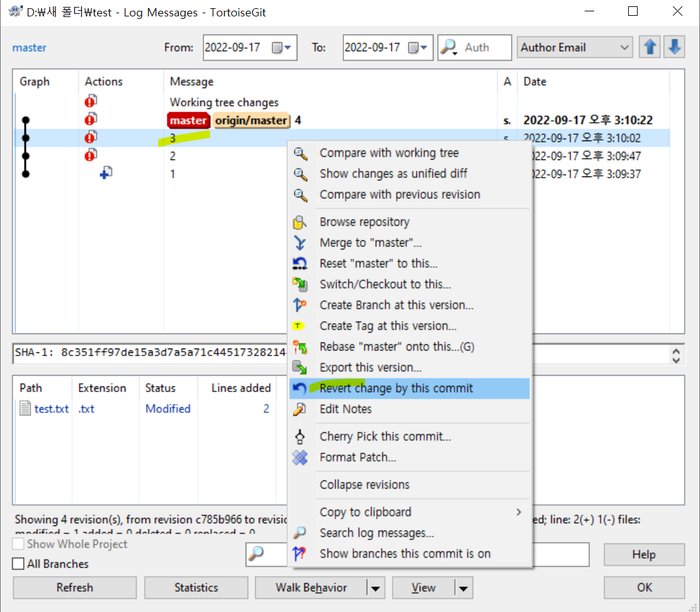
Task: Click the Format Patch icon
Action: coord(300,458)
